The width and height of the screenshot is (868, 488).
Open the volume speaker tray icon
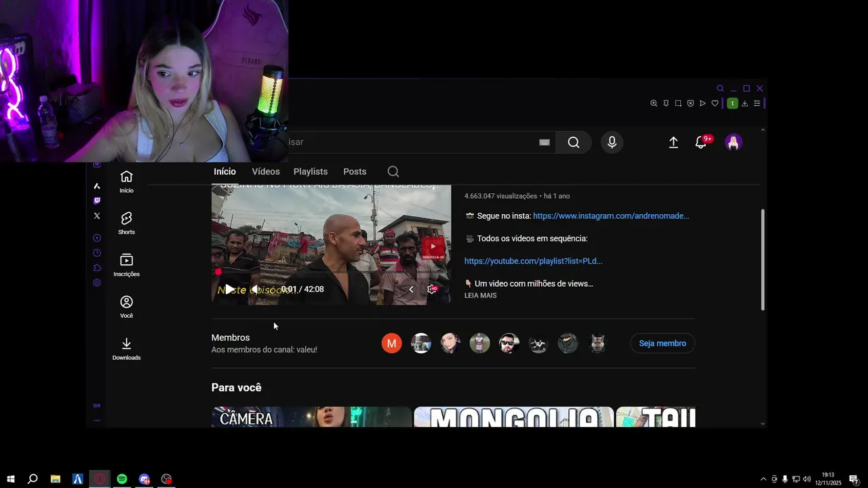[807, 479]
